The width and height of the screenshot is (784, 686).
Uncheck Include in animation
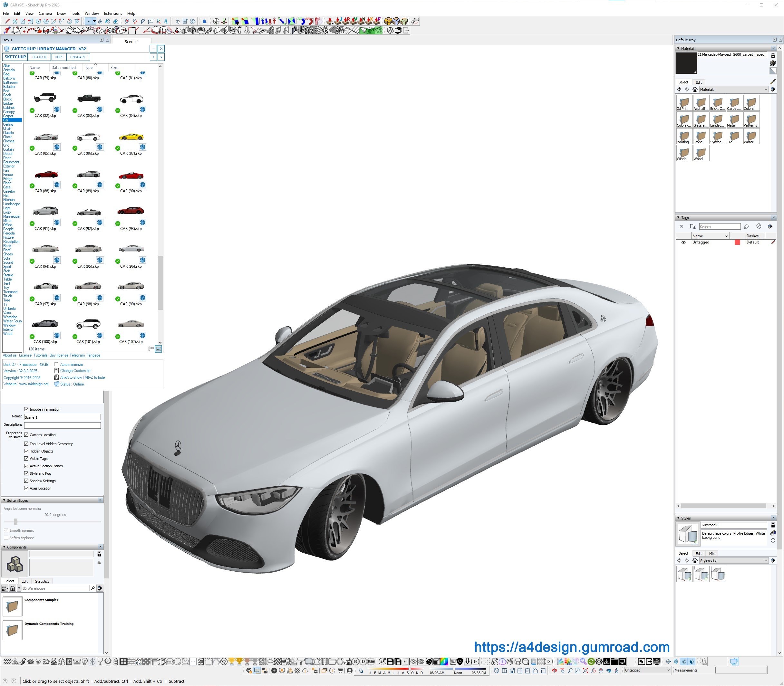26,409
